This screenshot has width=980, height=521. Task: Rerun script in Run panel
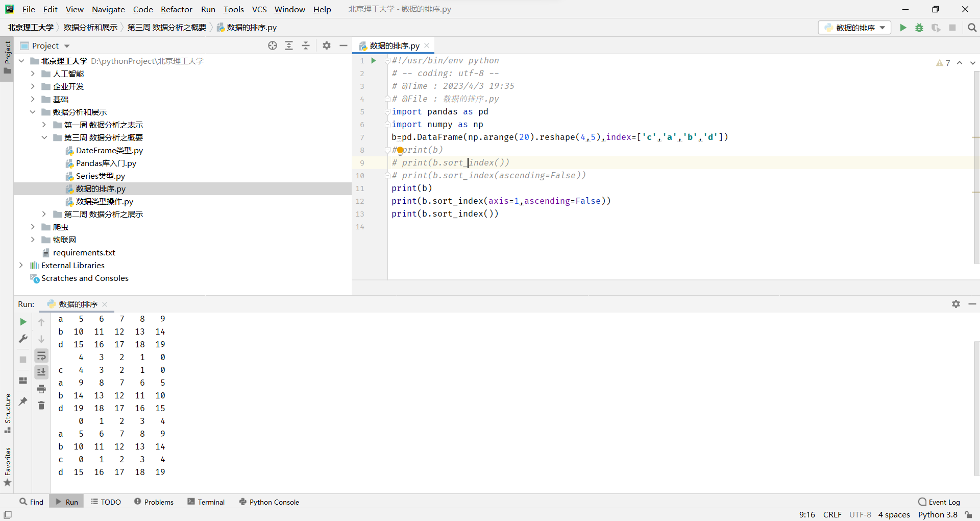pos(23,322)
